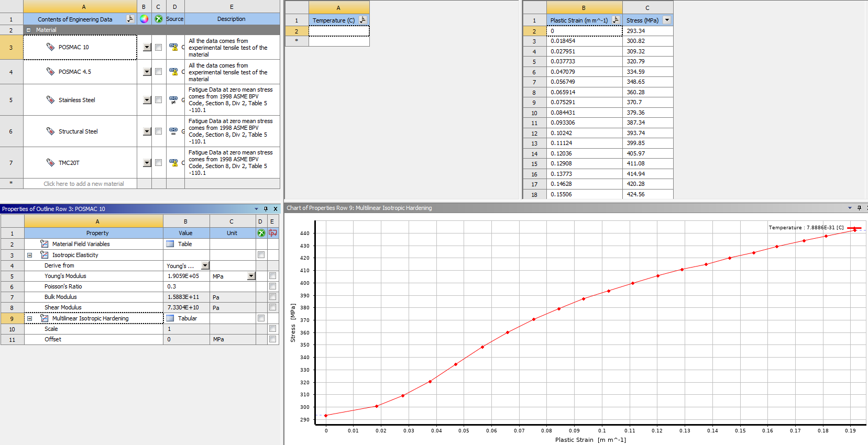868x445 pixels.
Task: Click the Material Field Variables Table icon
Action: (x=170, y=244)
